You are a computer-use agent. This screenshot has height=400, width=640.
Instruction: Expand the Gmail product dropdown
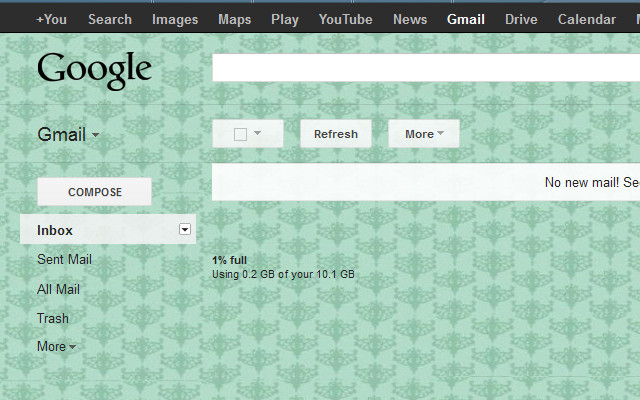[x=68, y=134]
